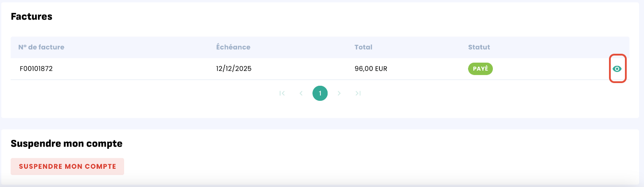Click the due date 12/12/2025
Viewport: 644px width, 187px height.
point(234,69)
